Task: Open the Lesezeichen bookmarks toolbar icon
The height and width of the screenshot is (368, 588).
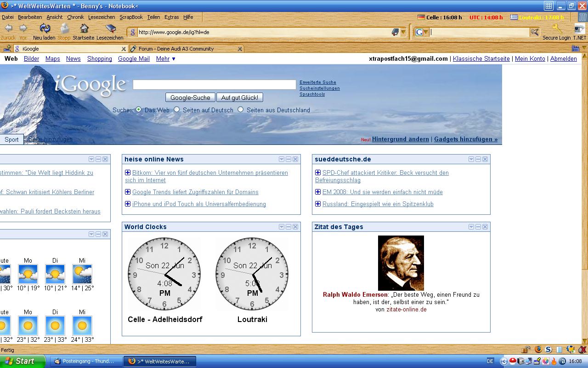Action: click(x=110, y=29)
